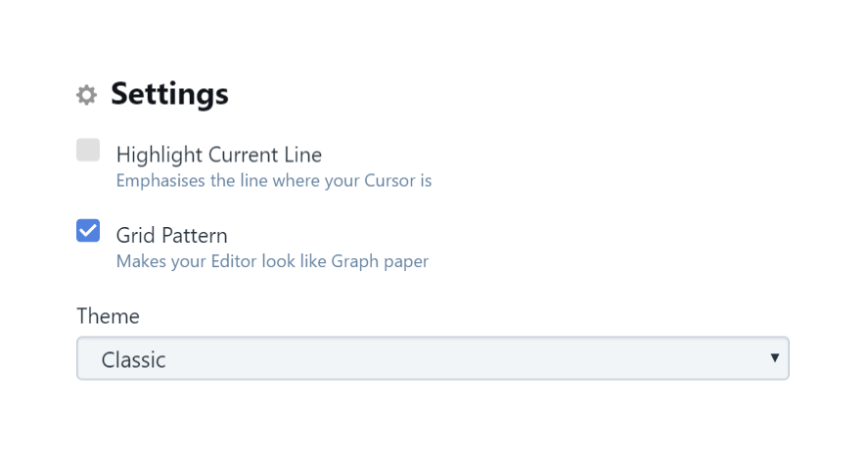The image size is (868, 458).
Task: Click the word 'Editor' in Grid Pattern description
Action: [234, 261]
